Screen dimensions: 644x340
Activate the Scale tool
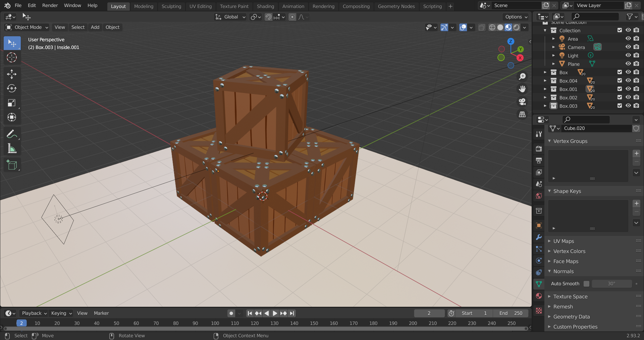(12, 103)
